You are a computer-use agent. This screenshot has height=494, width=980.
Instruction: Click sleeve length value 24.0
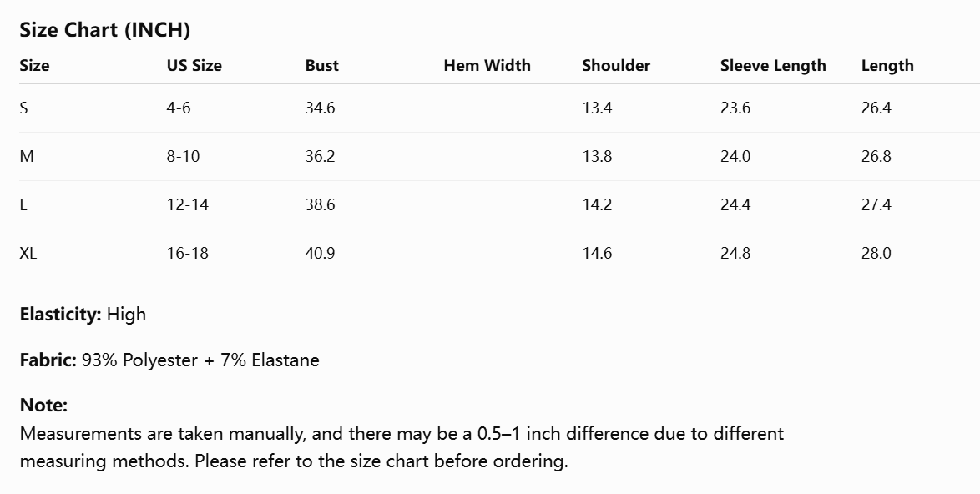tap(735, 156)
